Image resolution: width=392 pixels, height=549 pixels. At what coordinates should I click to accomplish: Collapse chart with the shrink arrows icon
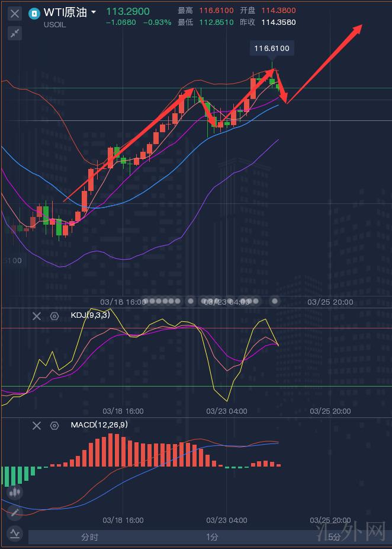click(x=15, y=33)
